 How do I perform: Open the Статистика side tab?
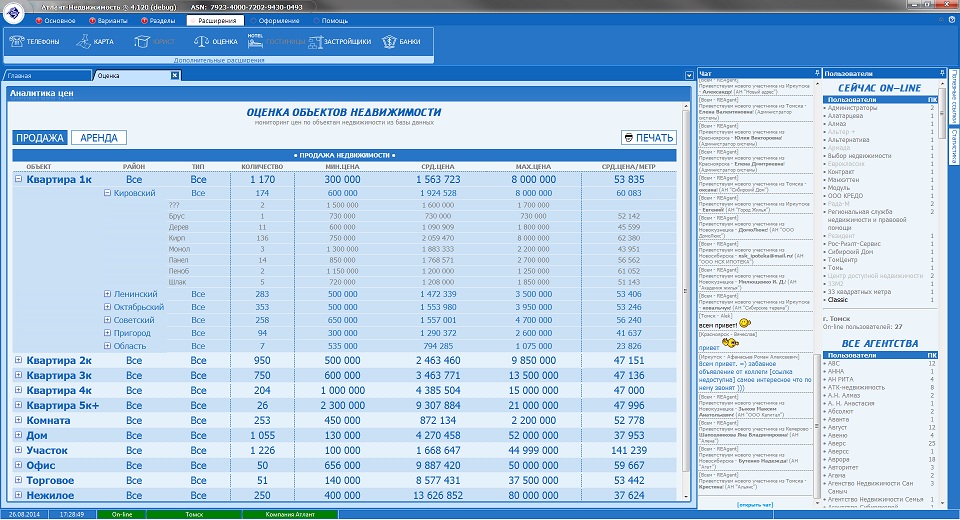click(954, 146)
